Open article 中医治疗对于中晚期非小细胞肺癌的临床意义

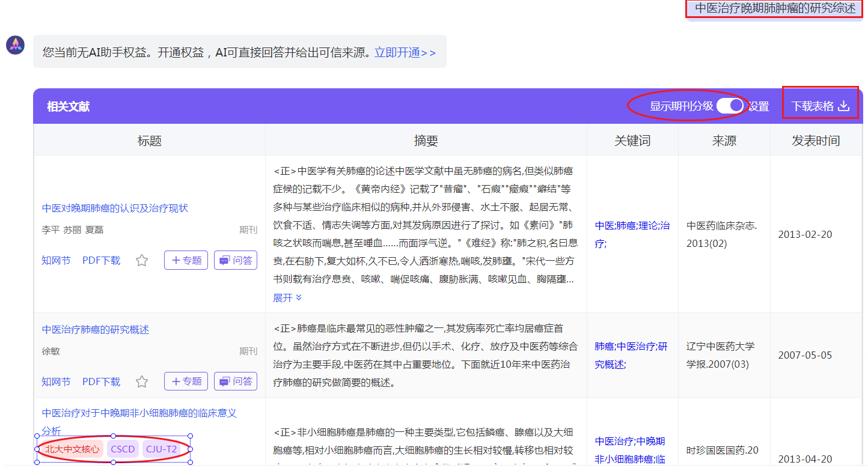click(139, 422)
